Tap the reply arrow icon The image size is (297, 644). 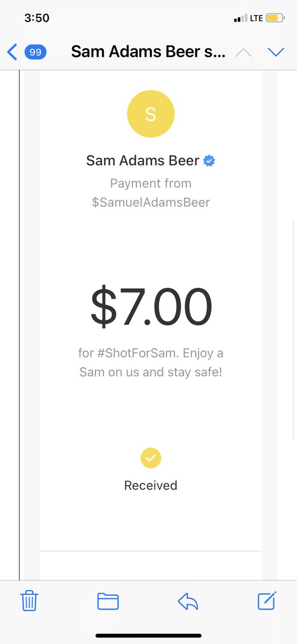[x=188, y=601]
